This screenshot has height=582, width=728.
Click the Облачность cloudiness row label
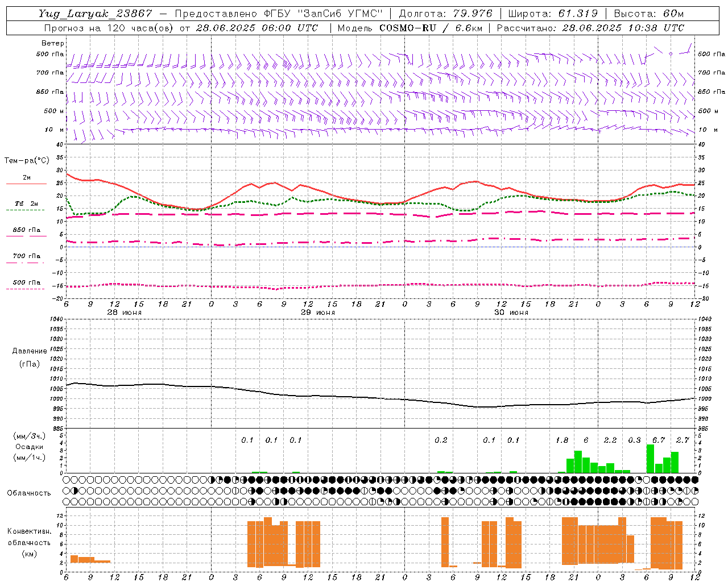(x=29, y=493)
